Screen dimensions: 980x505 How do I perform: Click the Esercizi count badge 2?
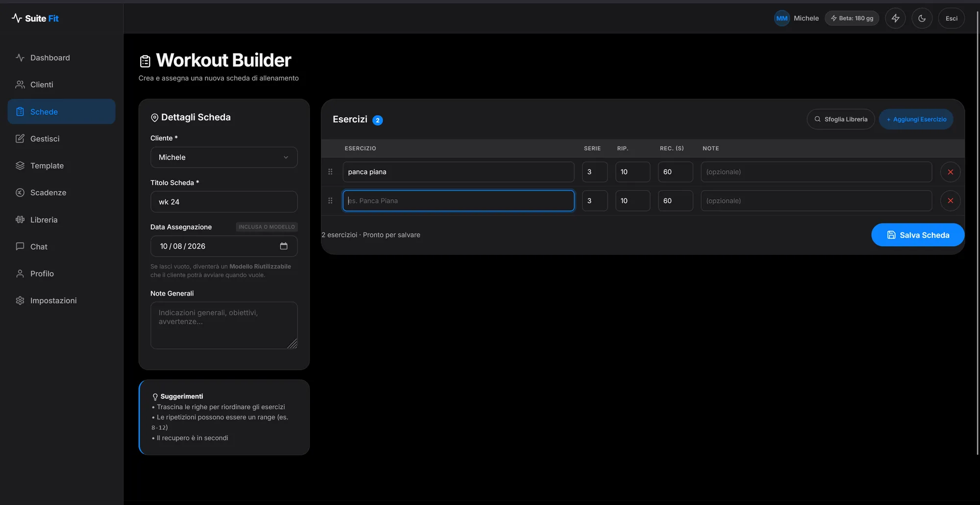pyautogui.click(x=377, y=120)
